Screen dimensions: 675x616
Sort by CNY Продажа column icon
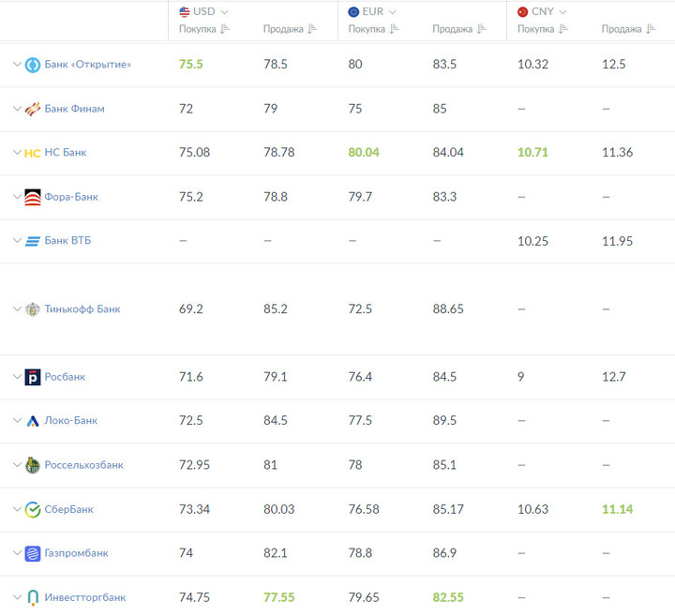(651, 29)
